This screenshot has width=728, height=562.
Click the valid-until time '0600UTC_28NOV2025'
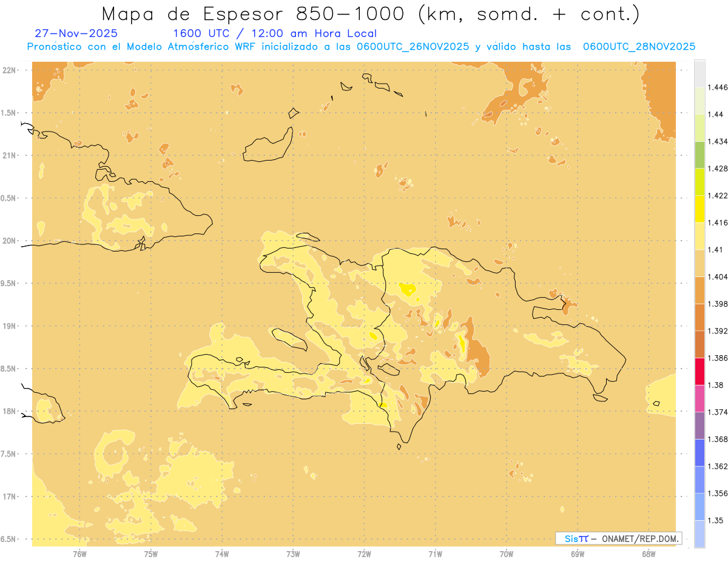pyautogui.click(x=639, y=47)
